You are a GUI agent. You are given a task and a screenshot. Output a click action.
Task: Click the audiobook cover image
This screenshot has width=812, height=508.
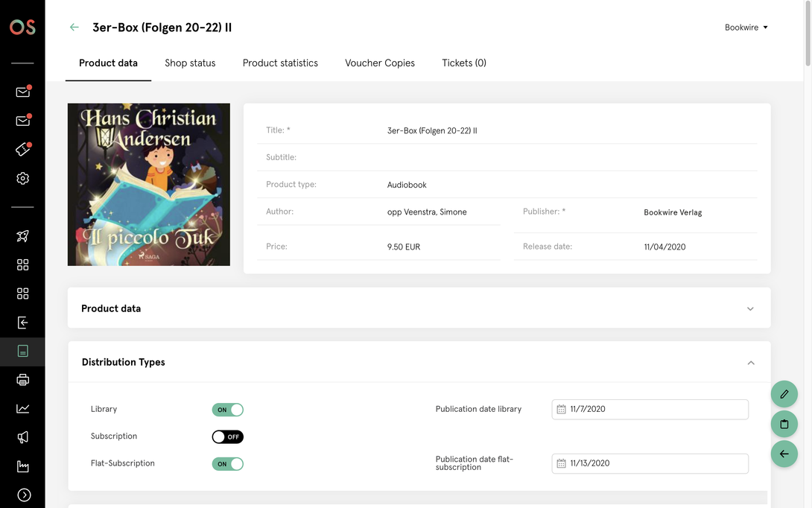click(x=149, y=185)
